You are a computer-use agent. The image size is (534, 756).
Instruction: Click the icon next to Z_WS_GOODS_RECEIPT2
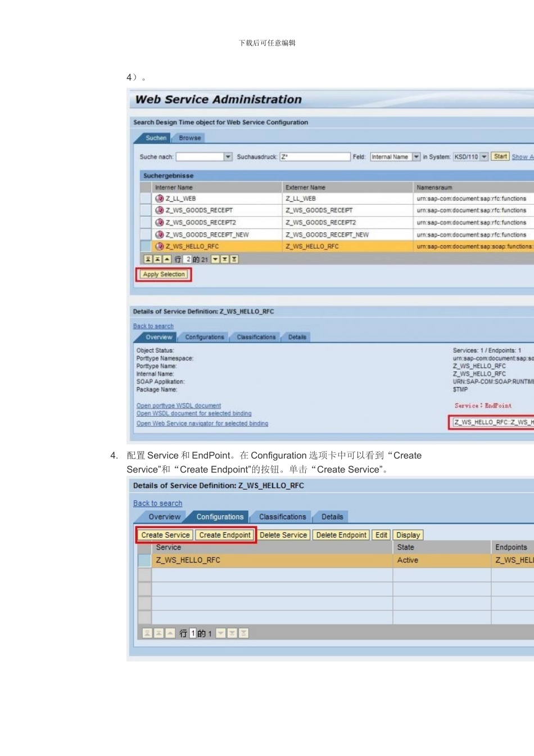[x=159, y=223]
